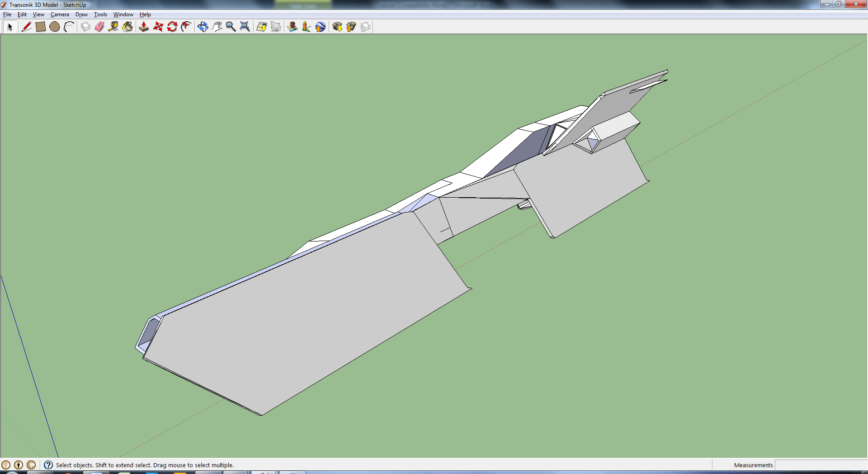Click the Toggle Terrain icon

coord(276,27)
